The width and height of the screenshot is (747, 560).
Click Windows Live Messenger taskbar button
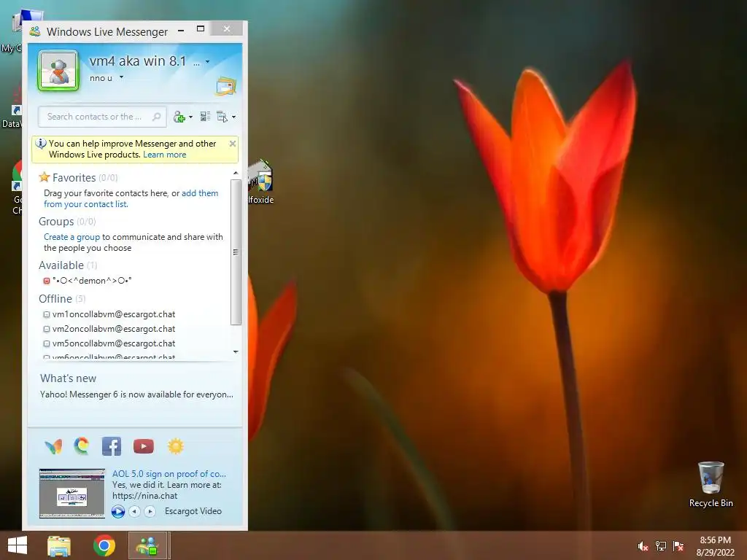pos(149,545)
